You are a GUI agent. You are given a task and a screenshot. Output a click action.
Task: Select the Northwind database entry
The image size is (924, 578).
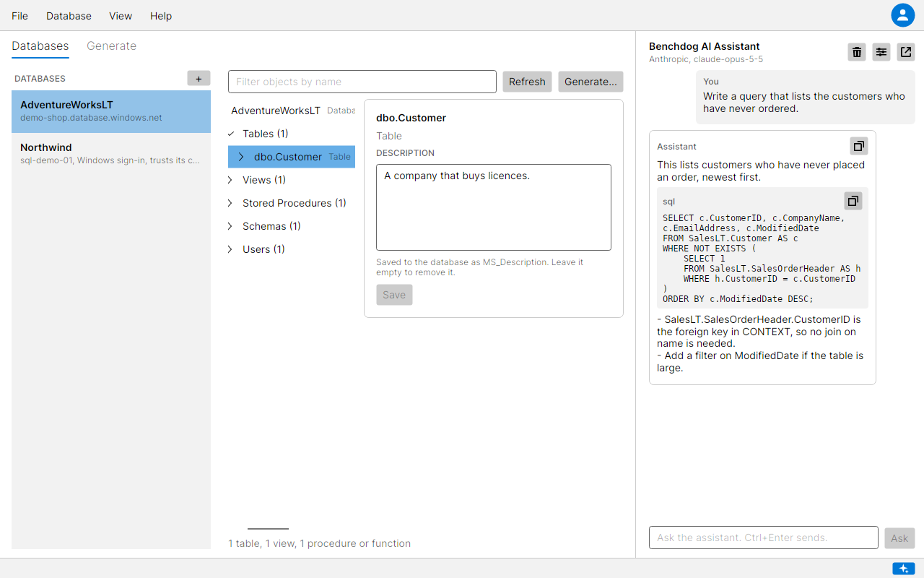coord(111,153)
